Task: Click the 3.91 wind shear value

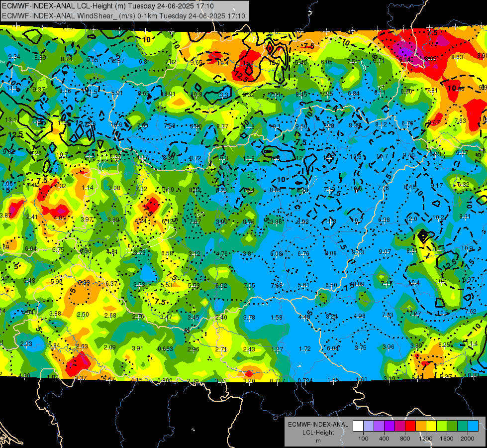Action: click(137, 348)
